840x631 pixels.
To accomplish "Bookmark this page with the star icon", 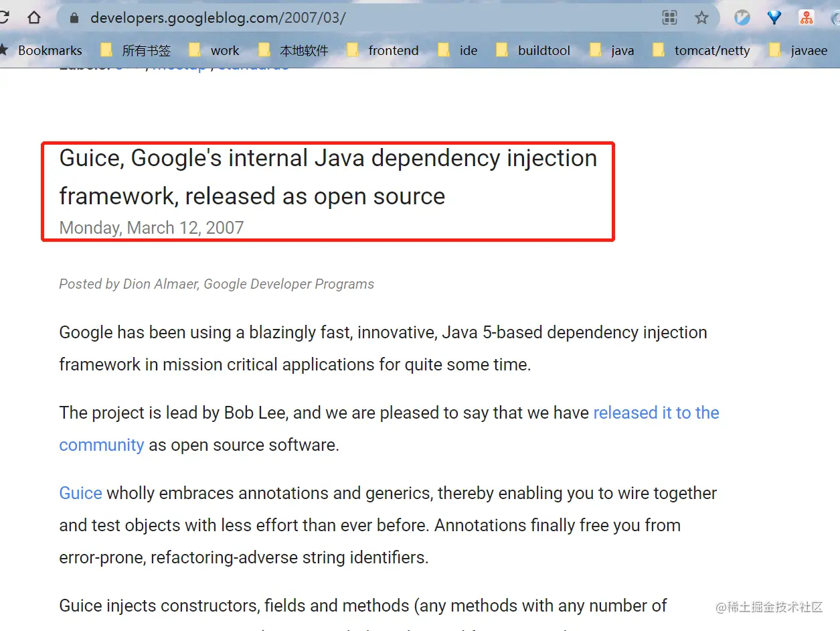I will pos(701,18).
